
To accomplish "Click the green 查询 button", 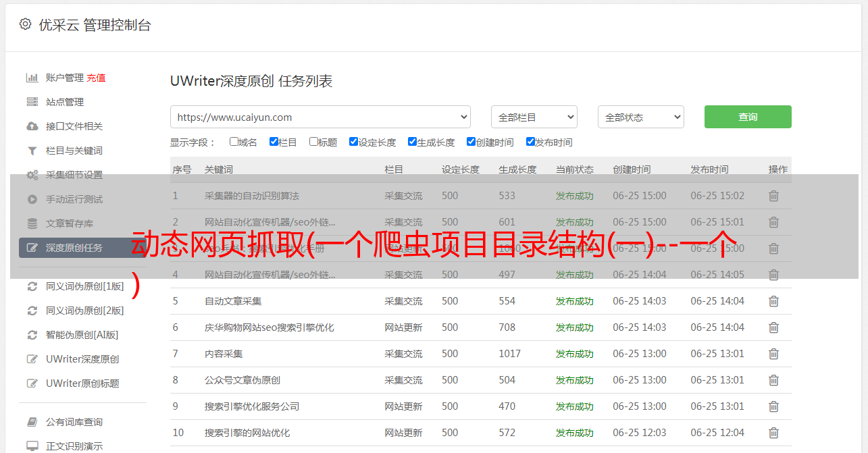I will 747,117.
